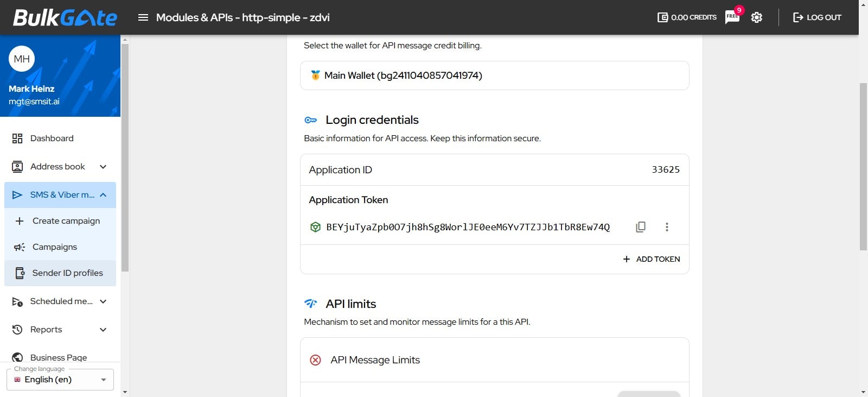Click the Campaigns megaphone icon

[20, 247]
